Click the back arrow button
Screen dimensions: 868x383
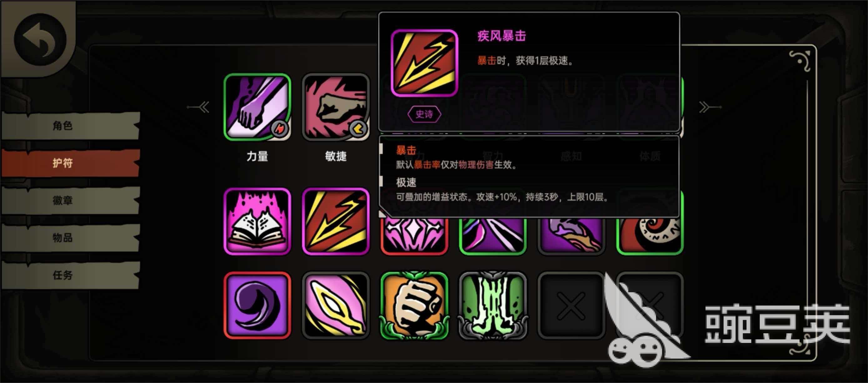click(40, 40)
